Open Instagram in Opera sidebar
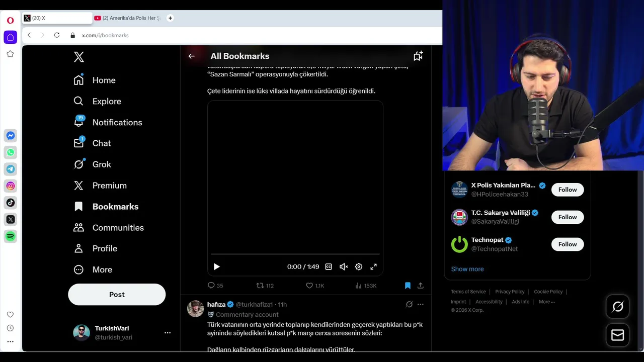 pos(11,186)
